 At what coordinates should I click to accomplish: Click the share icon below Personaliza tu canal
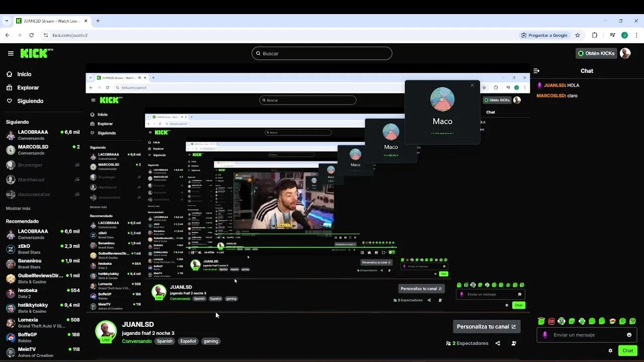coord(498,343)
